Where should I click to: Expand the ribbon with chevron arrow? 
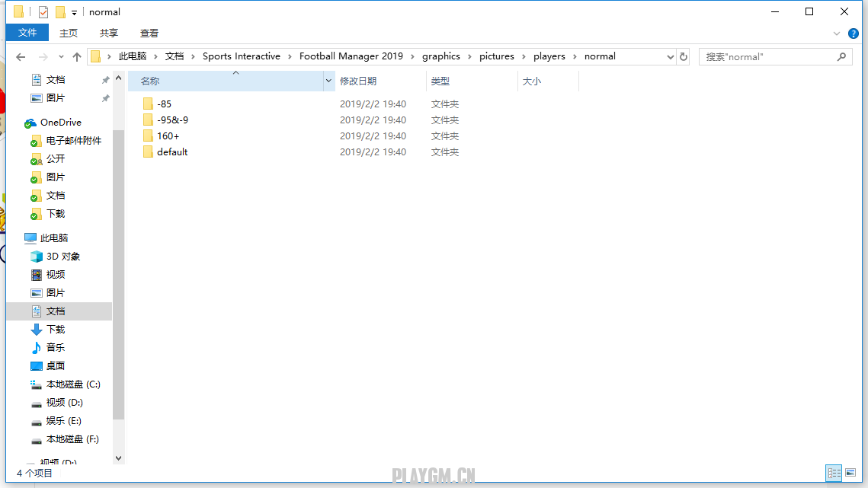pos(837,33)
